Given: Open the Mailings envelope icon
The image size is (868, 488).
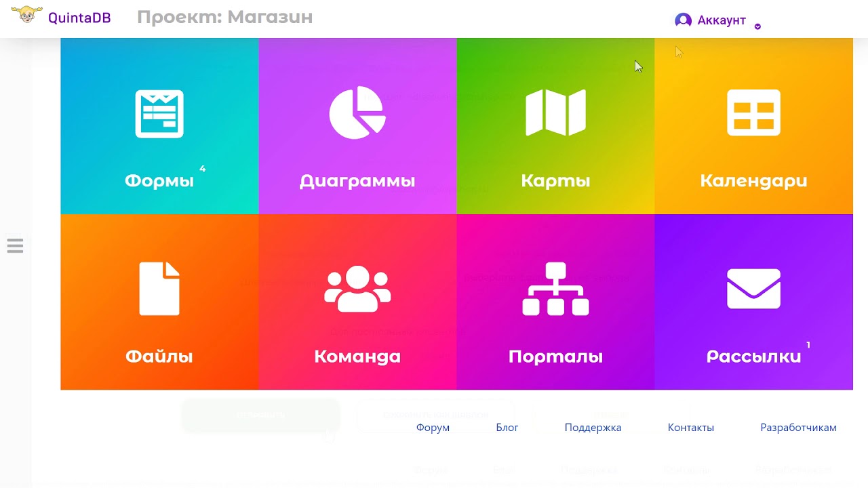Looking at the screenshot, I should 753,289.
